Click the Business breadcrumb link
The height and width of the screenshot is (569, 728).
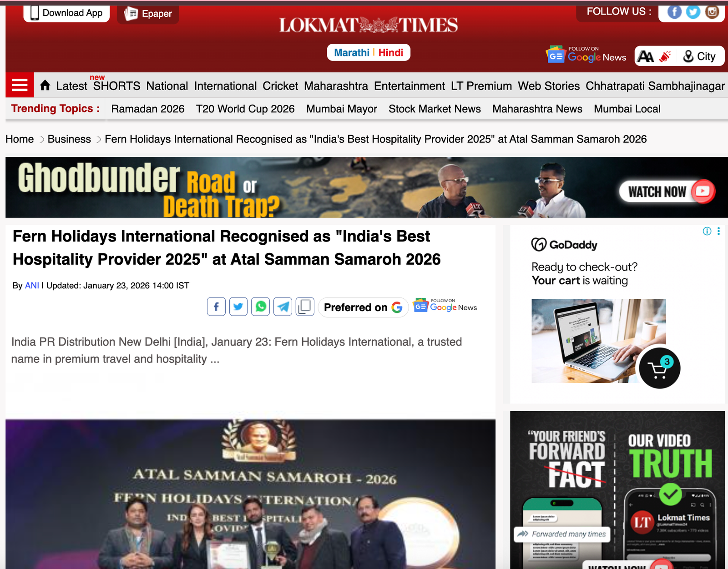click(69, 139)
